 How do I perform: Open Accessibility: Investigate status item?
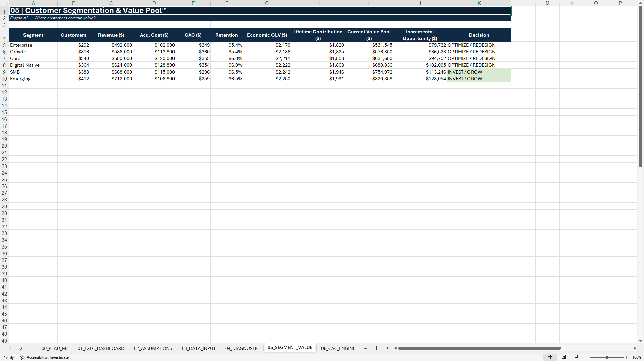(45, 357)
